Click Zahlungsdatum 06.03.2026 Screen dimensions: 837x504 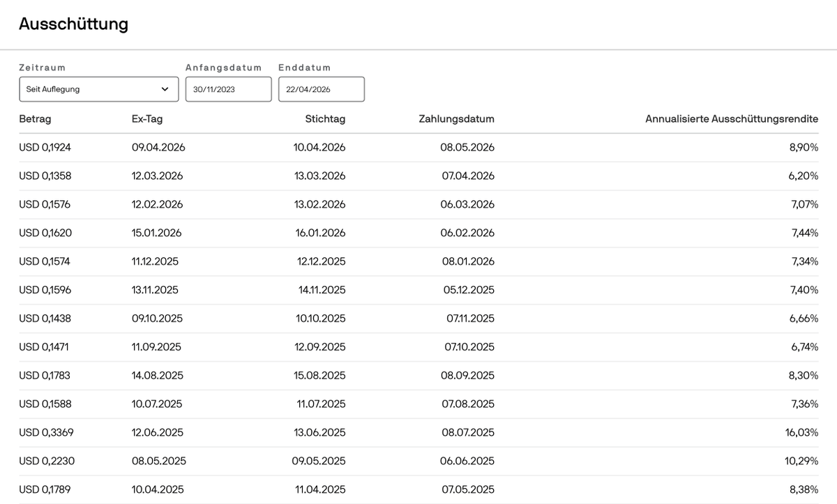click(468, 205)
